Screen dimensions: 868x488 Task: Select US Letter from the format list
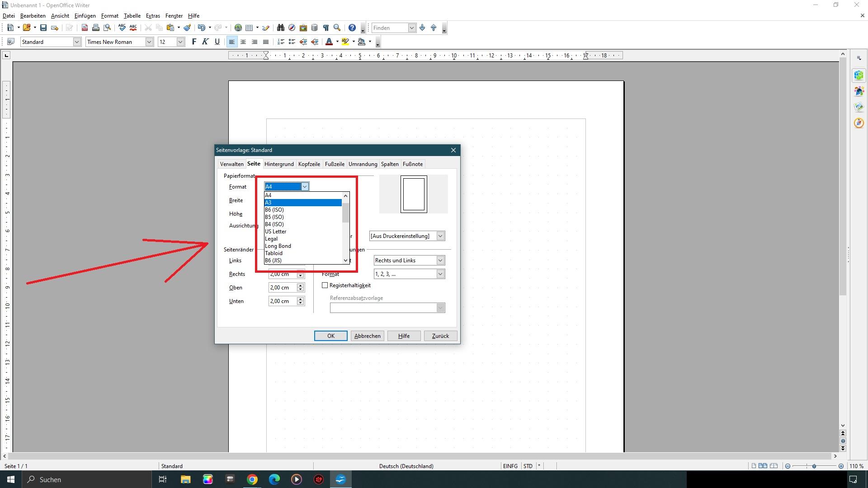point(276,232)
